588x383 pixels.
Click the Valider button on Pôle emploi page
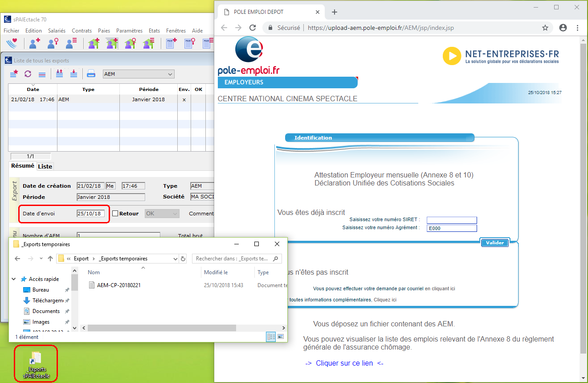click(x=495, y=243)
